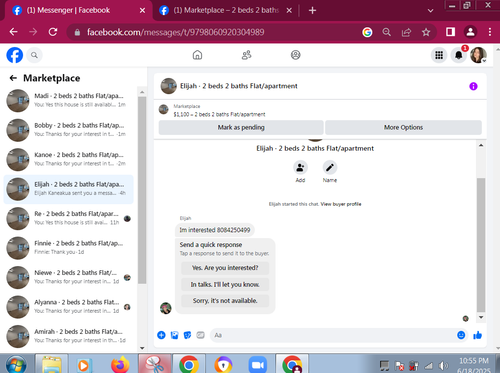Open Amirah conversation in Marketplace list
This screenshot has height=373, width=500.
coord(69,336)
